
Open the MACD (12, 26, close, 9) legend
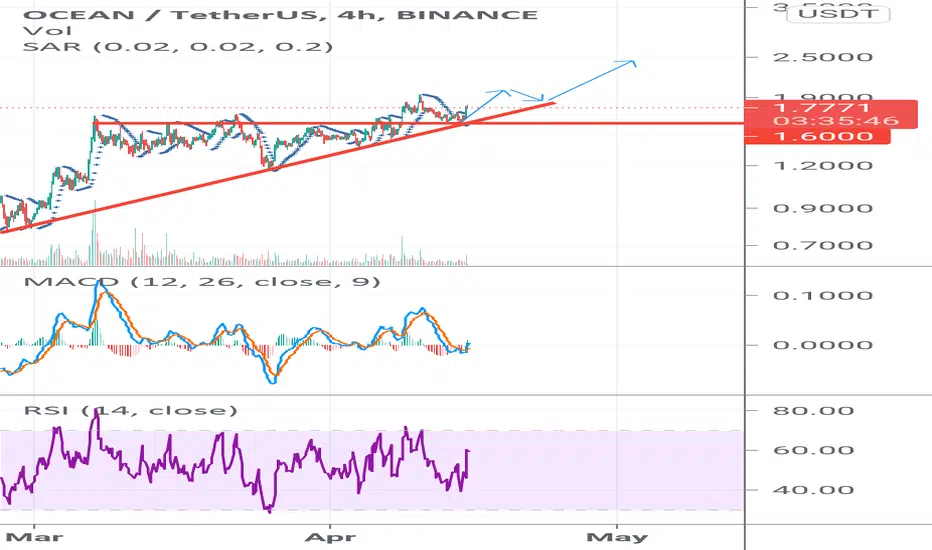tap(201, 281)
